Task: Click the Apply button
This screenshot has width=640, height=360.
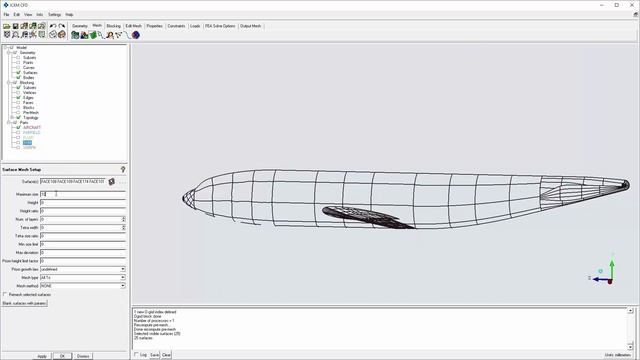Action: [42, 356]
